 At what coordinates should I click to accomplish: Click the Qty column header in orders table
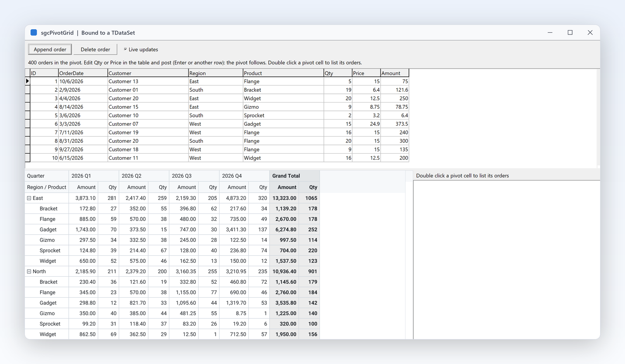(338, 73)
